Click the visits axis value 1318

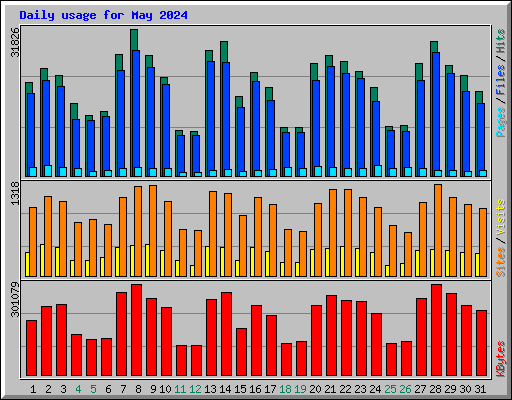pyautogui.click(x=15, y=193)
